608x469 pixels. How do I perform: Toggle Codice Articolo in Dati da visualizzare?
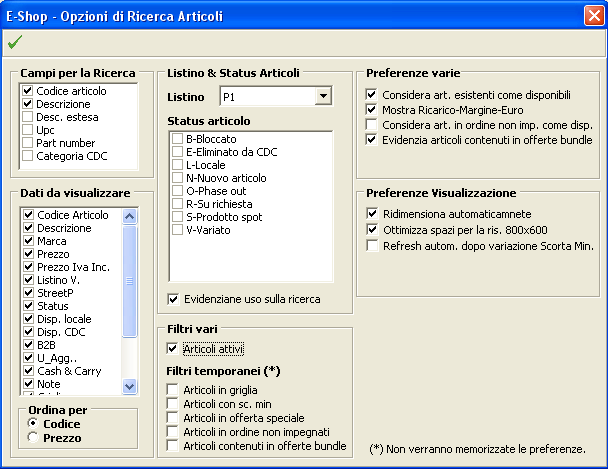pyautogui.click(x=29, y=214)
